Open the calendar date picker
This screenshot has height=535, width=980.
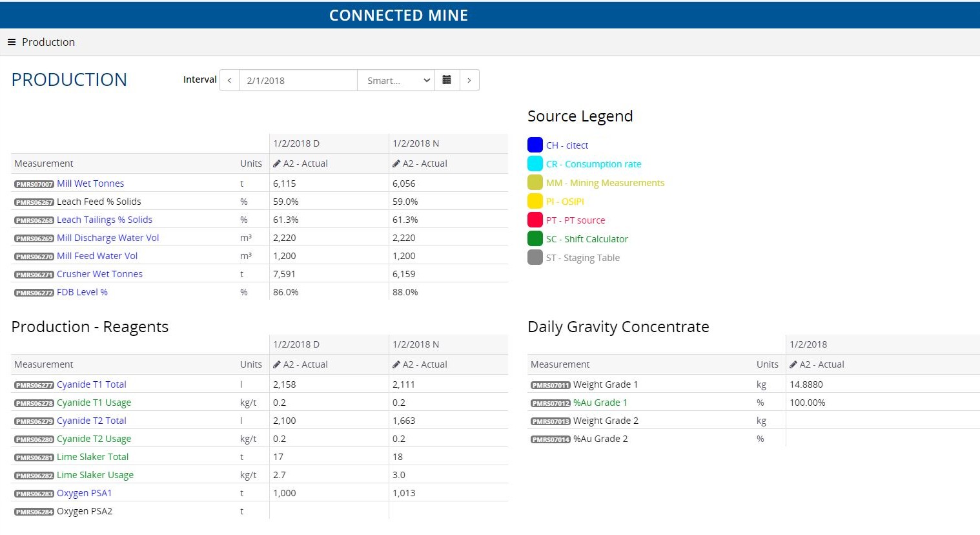tap(447, 80)
